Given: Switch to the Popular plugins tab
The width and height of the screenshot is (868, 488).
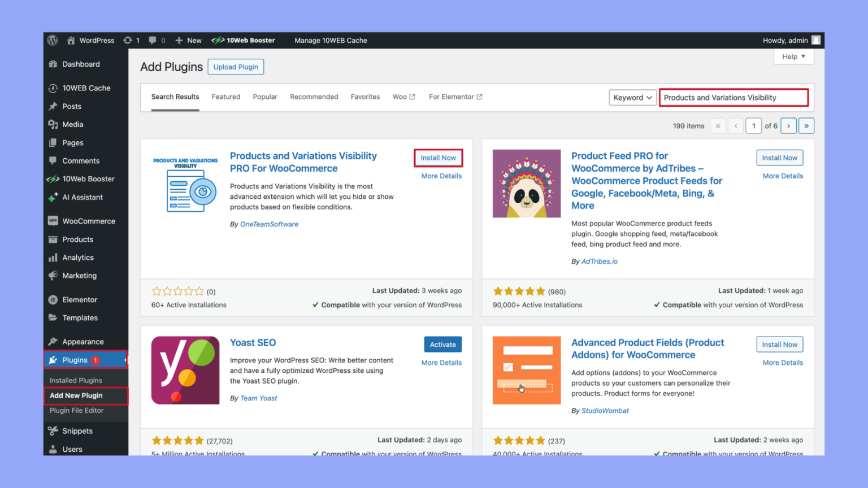Looking at the screenshot, I should tap(265, 97).
